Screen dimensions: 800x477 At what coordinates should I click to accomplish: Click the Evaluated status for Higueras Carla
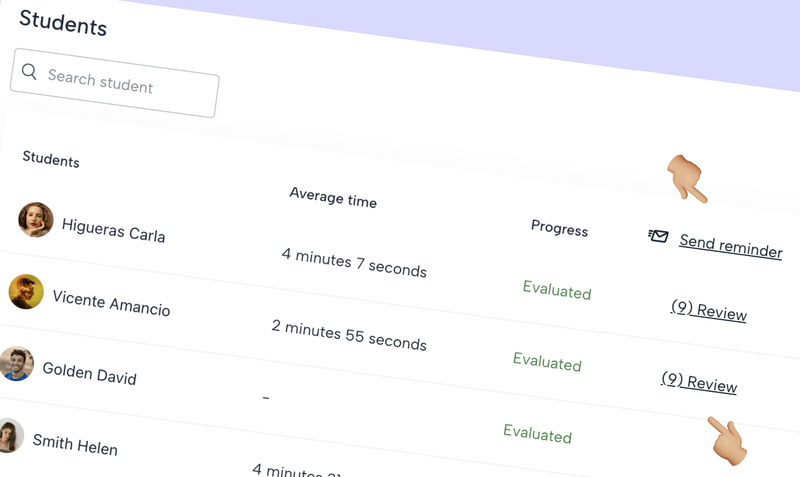556,291
